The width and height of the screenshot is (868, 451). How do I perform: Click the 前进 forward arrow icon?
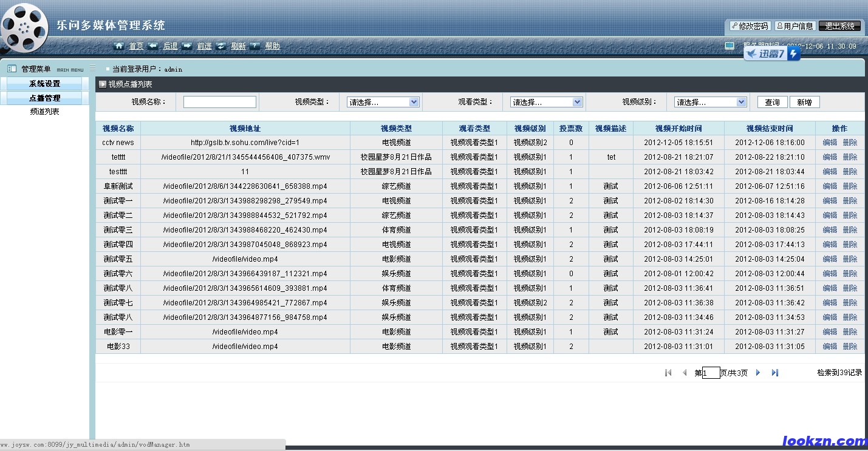coord(187,46)
